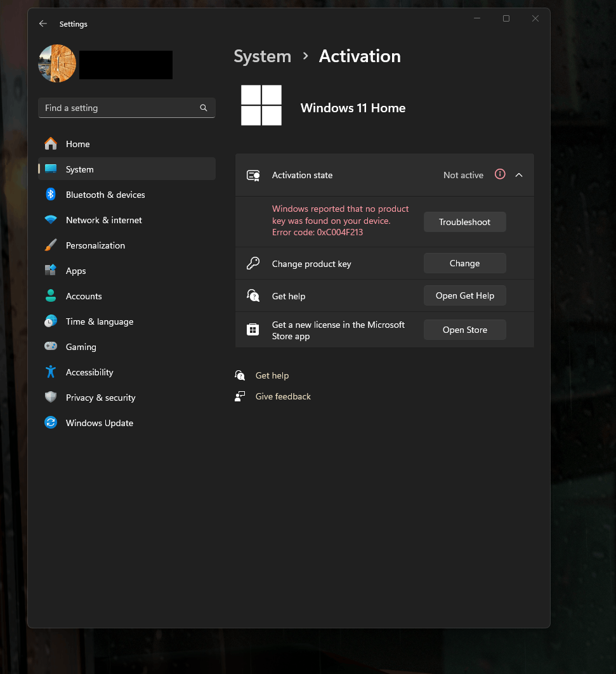Click the Find a setting search box

tap(126, 108)
